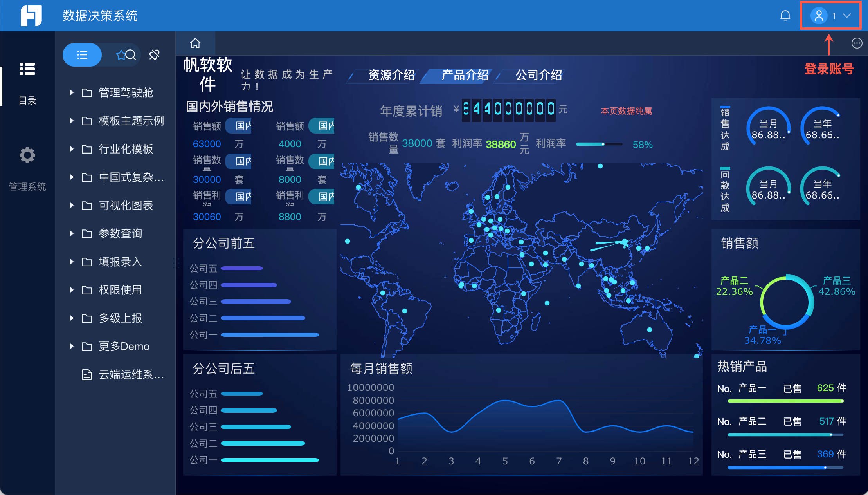This screenshot has width=868, height=495.
Task: Switch to 产品介绍 tab
Action: coord(465,75)
